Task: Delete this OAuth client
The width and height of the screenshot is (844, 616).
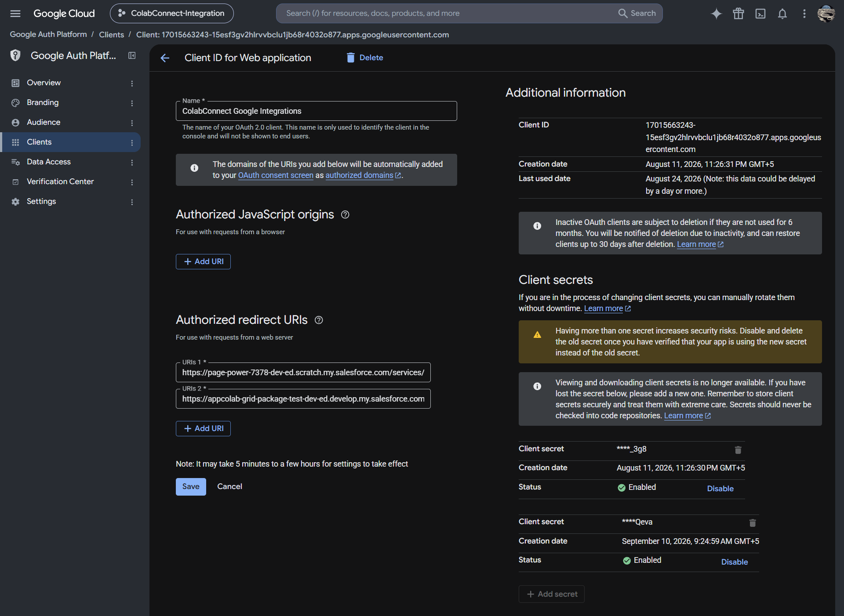Action: pyautogui.click(x=365, y=58)
